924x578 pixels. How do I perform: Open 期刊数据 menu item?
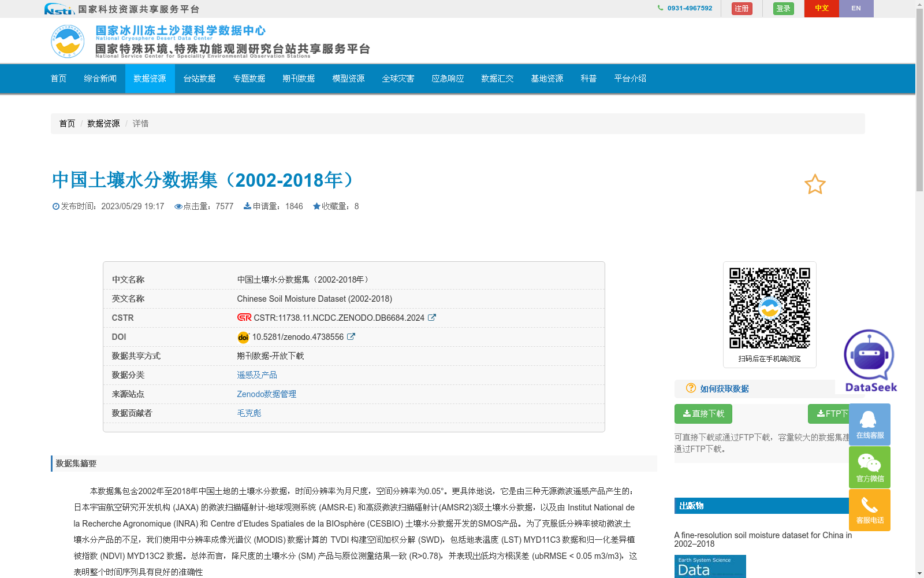(x=299, y=79)
